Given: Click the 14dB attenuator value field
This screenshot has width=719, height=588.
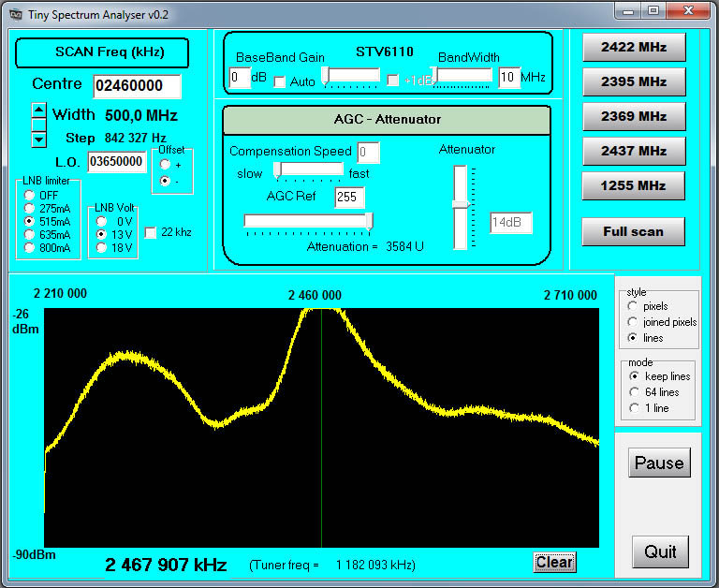Looking at the screenshot, I should (511, 223).
